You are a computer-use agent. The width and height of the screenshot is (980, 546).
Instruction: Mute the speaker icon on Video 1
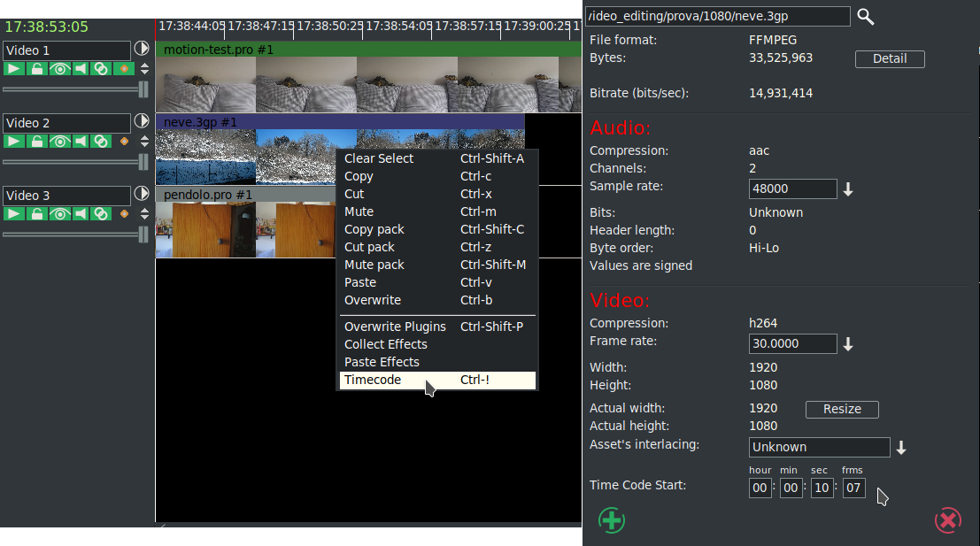(x=81, y=67)
